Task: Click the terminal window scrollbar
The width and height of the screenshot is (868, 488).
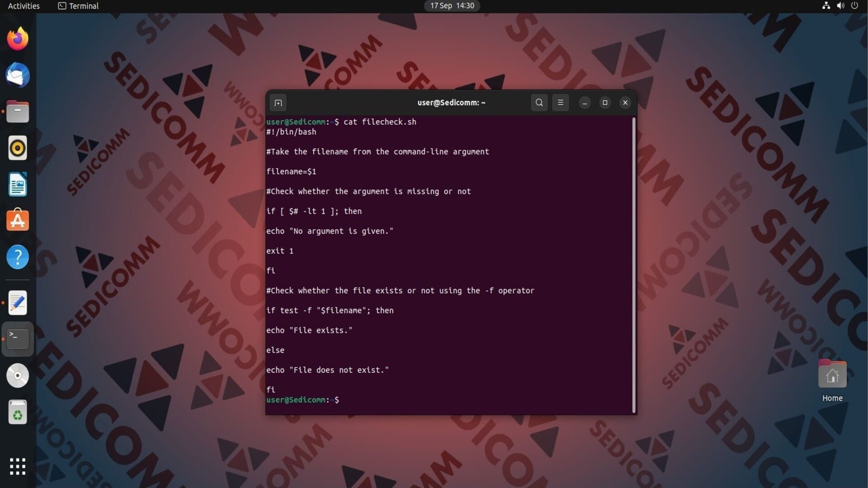Action: click(634, 265)
